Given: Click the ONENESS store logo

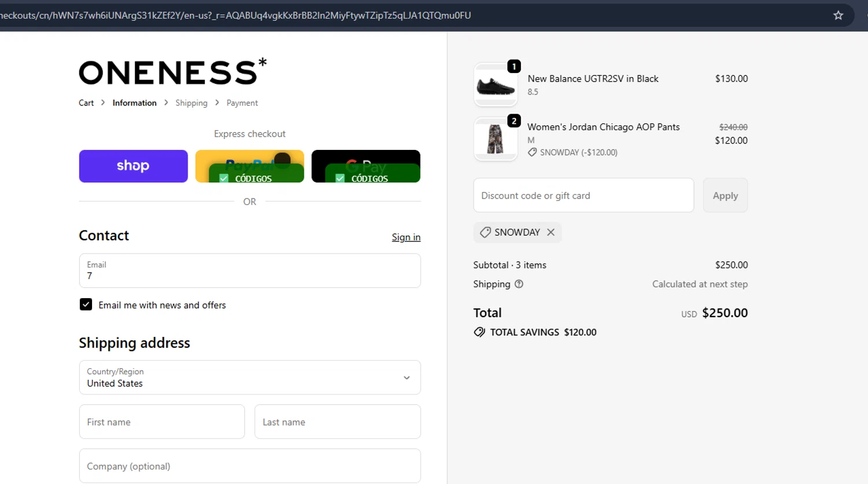Looking at the screenshot, I should (x=172, y=71).
